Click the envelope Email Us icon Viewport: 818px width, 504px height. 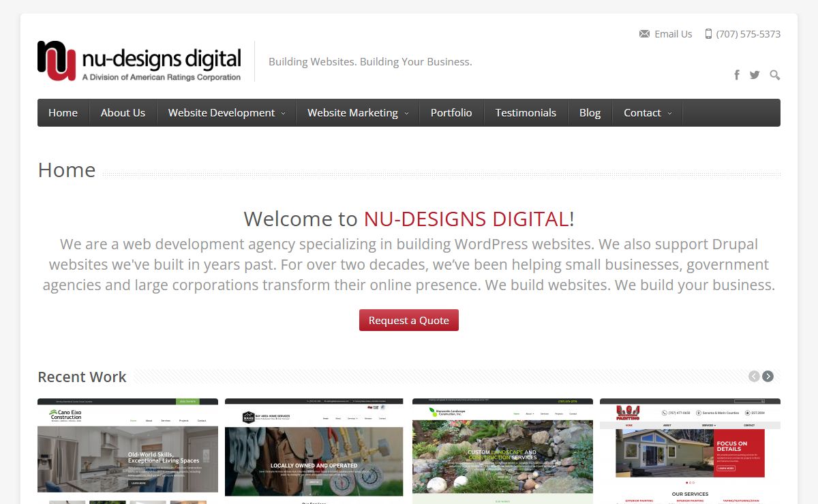[x=644, y=34]
